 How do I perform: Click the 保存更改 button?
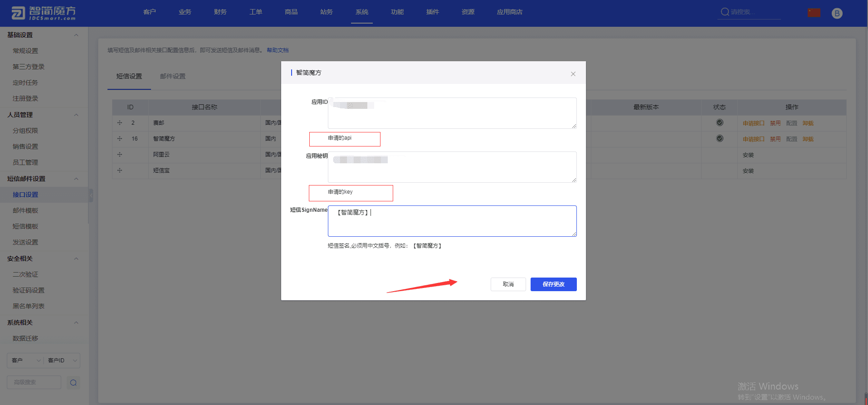[554, 284]
